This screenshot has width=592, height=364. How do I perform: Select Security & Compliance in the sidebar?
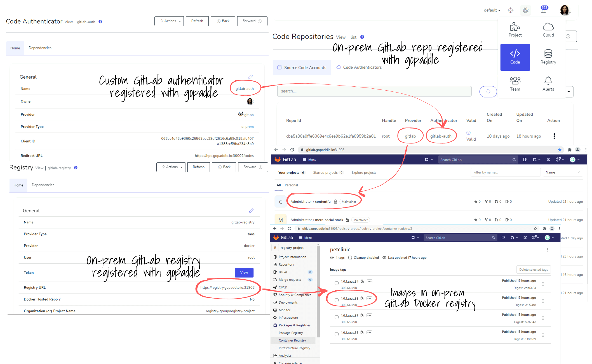(x=295, y=295)
